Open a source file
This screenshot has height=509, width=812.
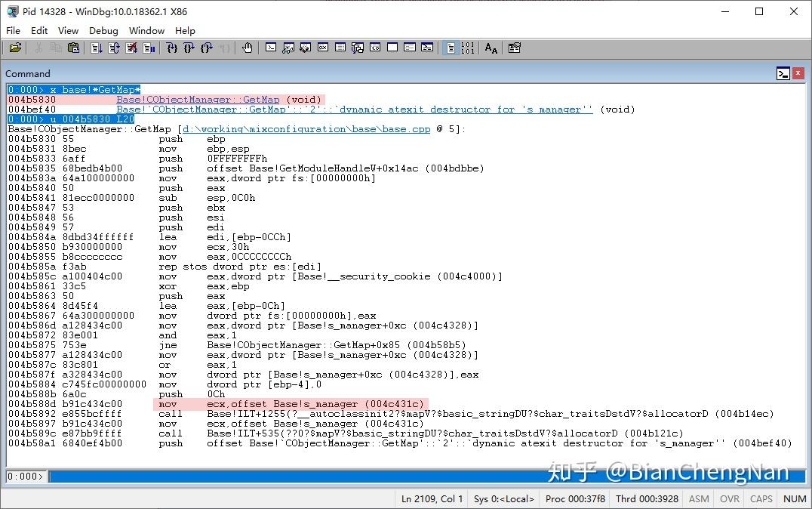click(15, 47)
